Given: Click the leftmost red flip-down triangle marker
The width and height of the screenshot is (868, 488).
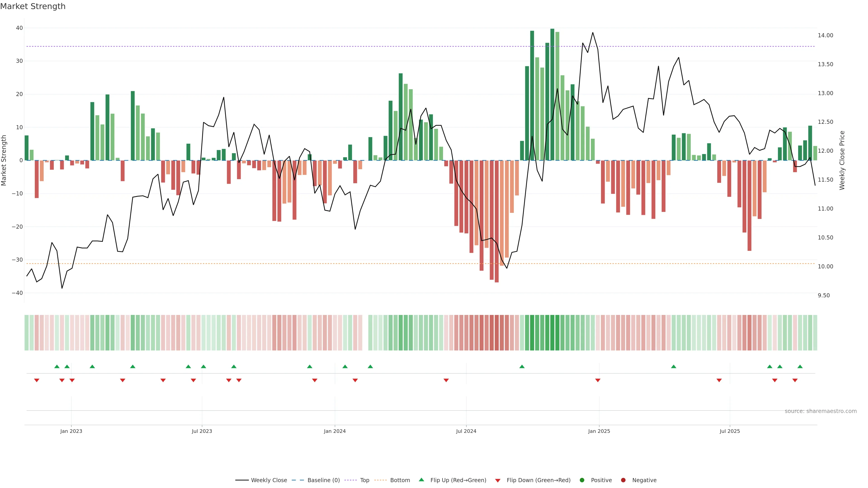Looking at the screenshot, I should pos(37,380).
